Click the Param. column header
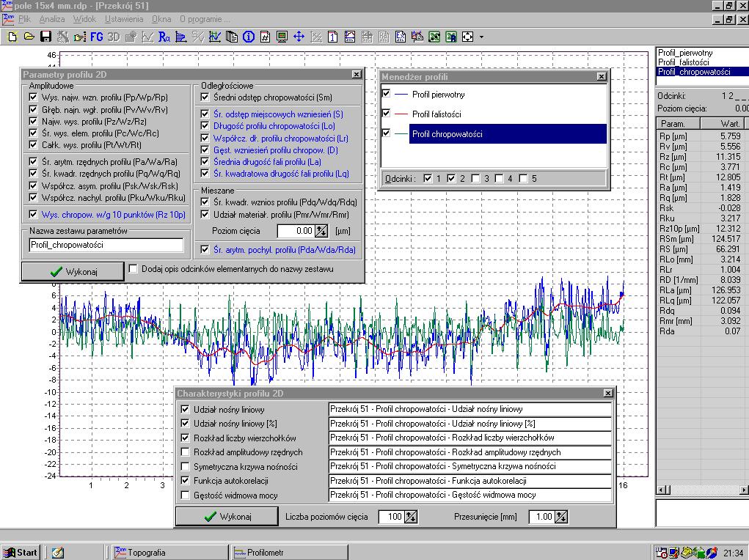The height and width of the screenshot is (560, 749). [x=679, y=124]
